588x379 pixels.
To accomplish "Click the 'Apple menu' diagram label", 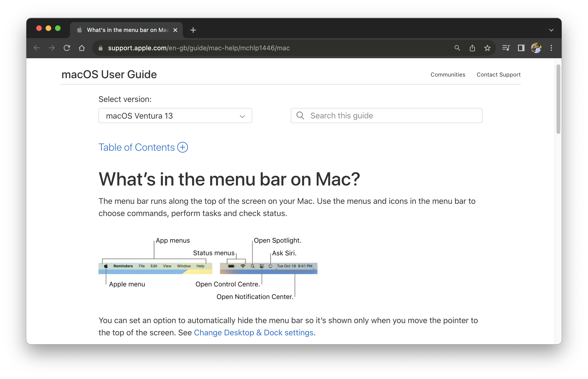I will coord(127,284).
